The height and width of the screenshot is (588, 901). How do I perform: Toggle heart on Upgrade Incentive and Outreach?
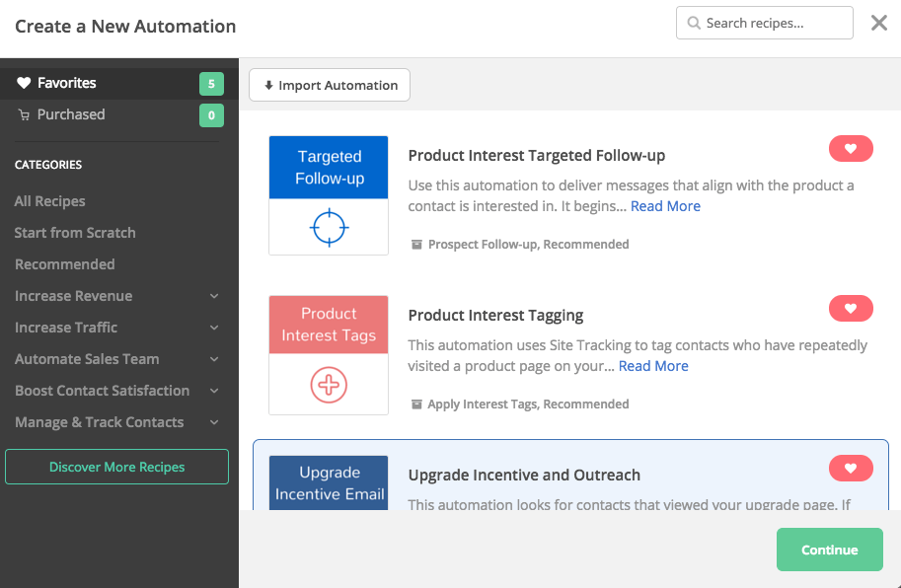click(851, 468)
